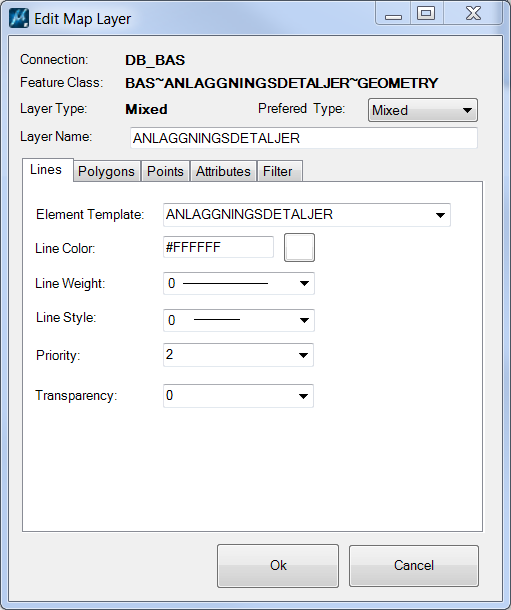Close the Edit Map Layer dialog
511x610 pixels.
pos(473,14)
